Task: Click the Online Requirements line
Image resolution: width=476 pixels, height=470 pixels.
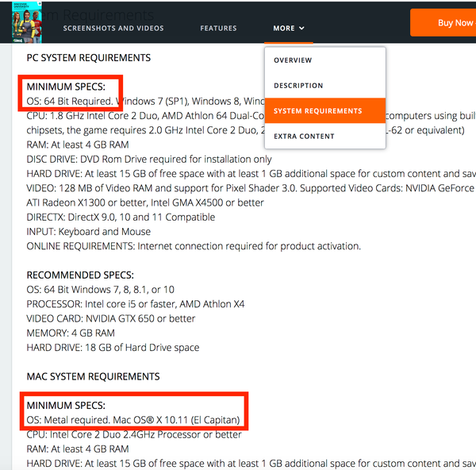Action: click(x=193, y=246)
